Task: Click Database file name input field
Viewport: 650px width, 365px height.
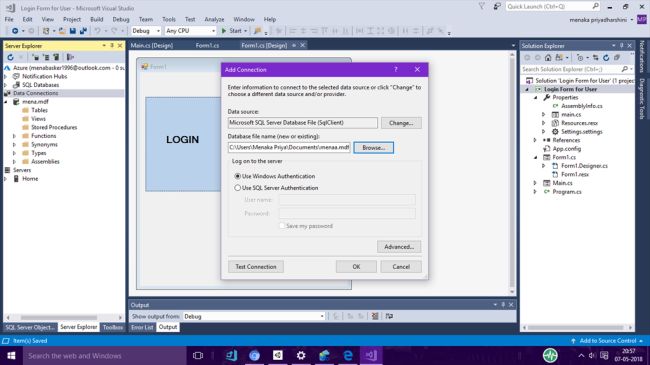Action: (x=289, y=147)
